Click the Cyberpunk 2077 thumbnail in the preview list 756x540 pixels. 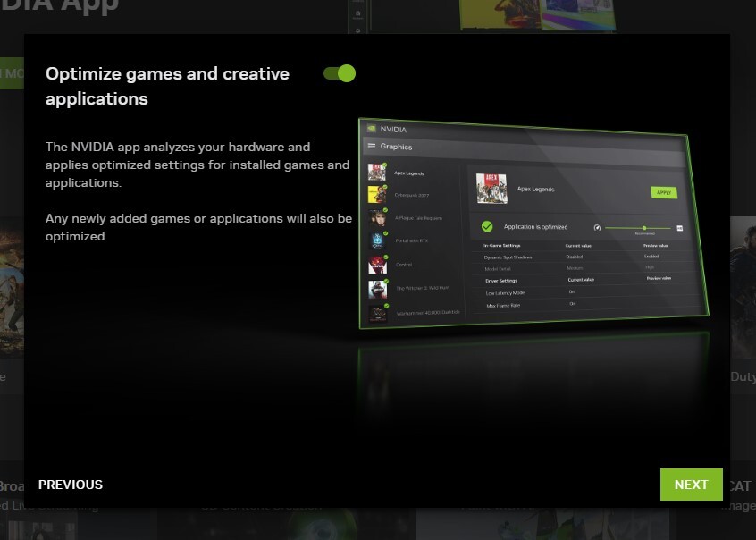[x=376, y=194]
